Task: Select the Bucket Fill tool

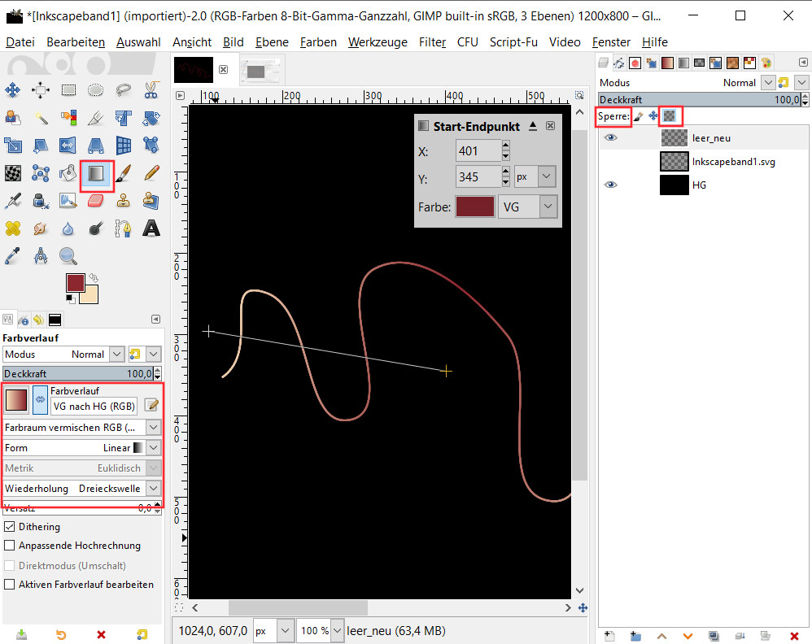Action: (68, 173)
